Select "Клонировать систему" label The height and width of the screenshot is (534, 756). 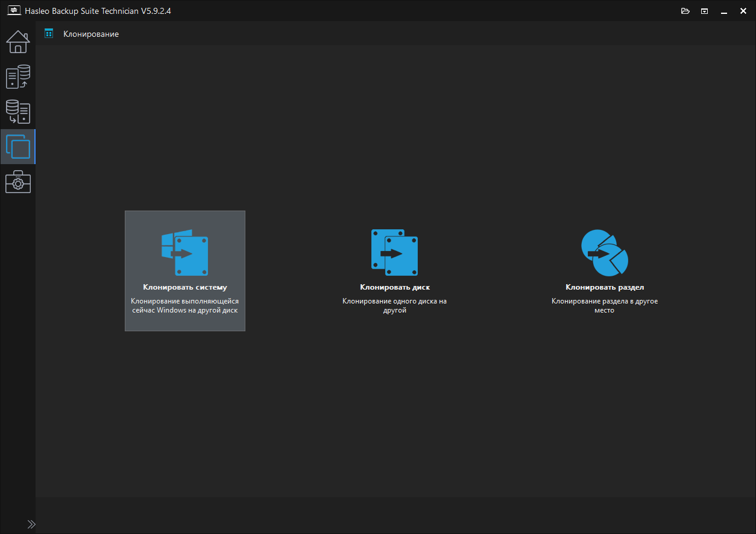pyautogui.click(x=185, y=288)
